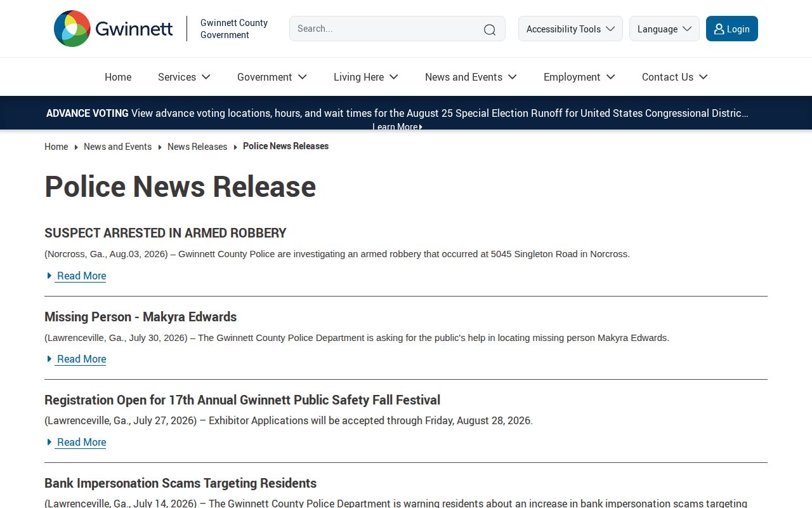Screen dimensions: 812x508
Task: Click the Bank Impersonation Scams headline
Action: [x=180, y=483]
